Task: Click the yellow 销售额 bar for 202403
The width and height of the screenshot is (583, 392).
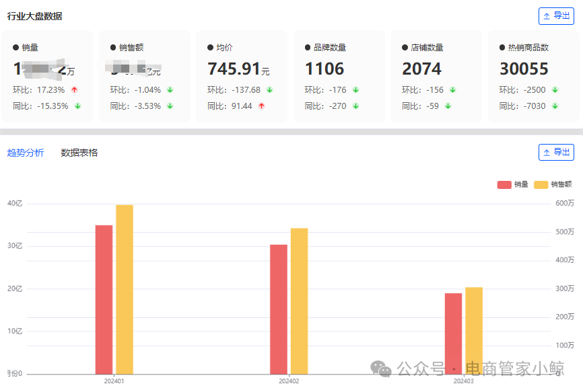Action: pyautogui.click(x=474, y=331)
